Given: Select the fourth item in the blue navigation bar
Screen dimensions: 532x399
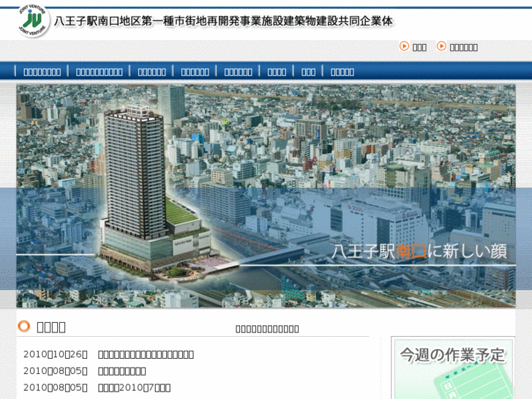Looking at the screenshot, I should click(x=195, y=72).
